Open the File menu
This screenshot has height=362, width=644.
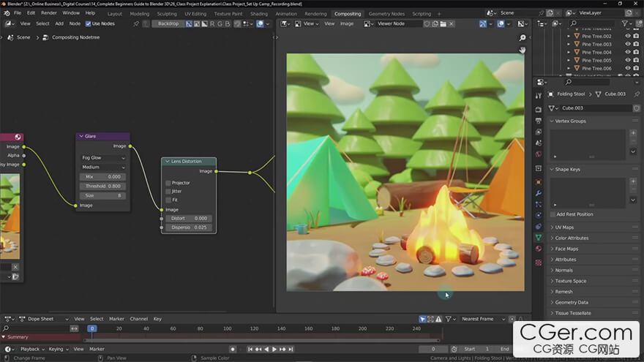tap(18, 13)
